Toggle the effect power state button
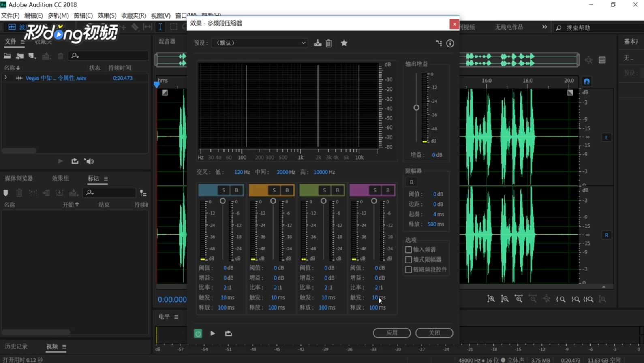This screenshot has width=644, height=363. pyautogui.click(x=198, y=333)
